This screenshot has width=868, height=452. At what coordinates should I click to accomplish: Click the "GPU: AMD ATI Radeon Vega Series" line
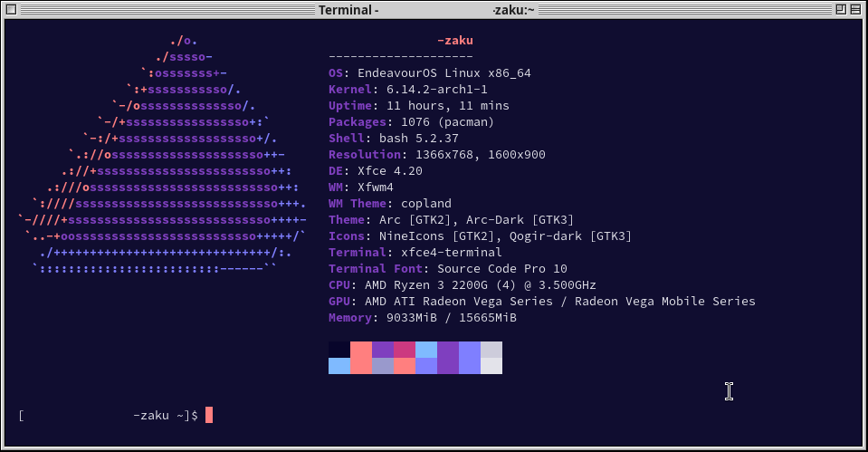[x=542, y=302]
